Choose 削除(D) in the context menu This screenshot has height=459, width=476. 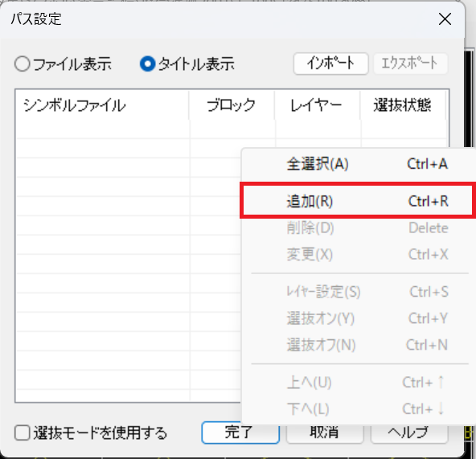359,227
